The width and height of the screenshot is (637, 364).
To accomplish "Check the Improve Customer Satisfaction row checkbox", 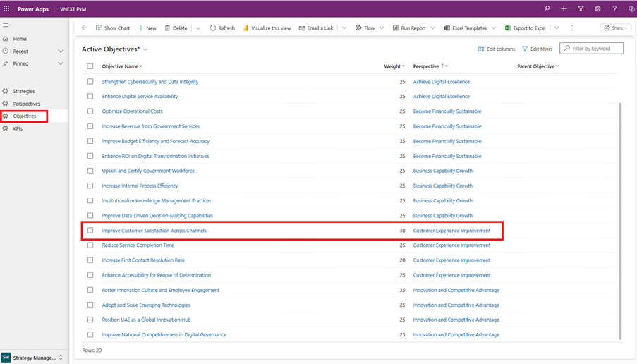I will (x=90, y=231).
